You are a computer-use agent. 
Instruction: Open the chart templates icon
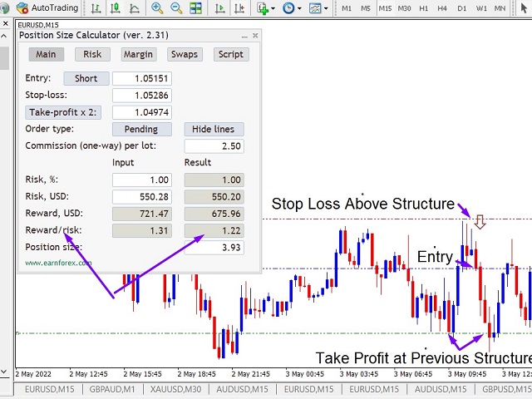[315, 7]
